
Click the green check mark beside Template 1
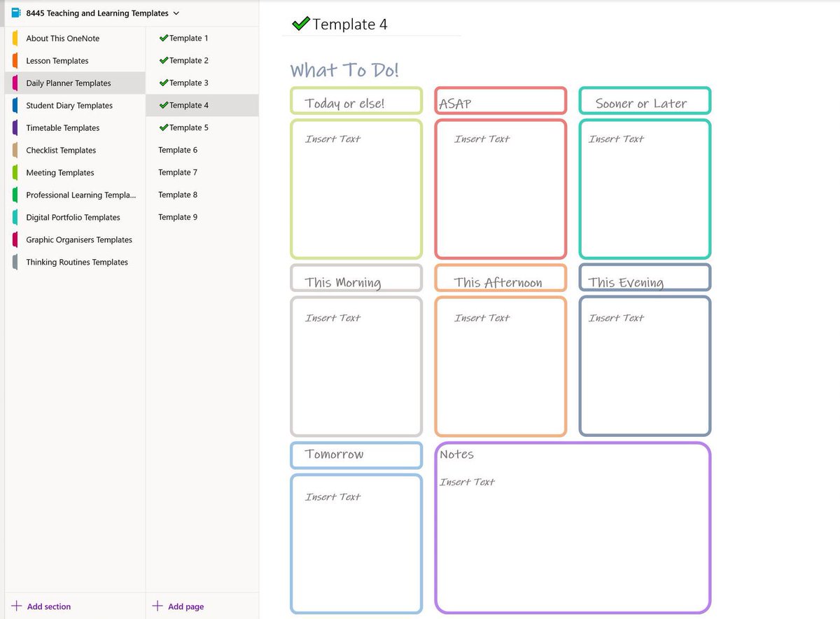(164, 38)
